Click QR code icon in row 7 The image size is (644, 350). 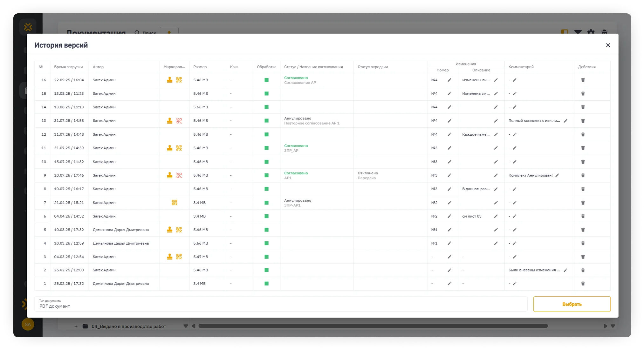tap(174, 203)
